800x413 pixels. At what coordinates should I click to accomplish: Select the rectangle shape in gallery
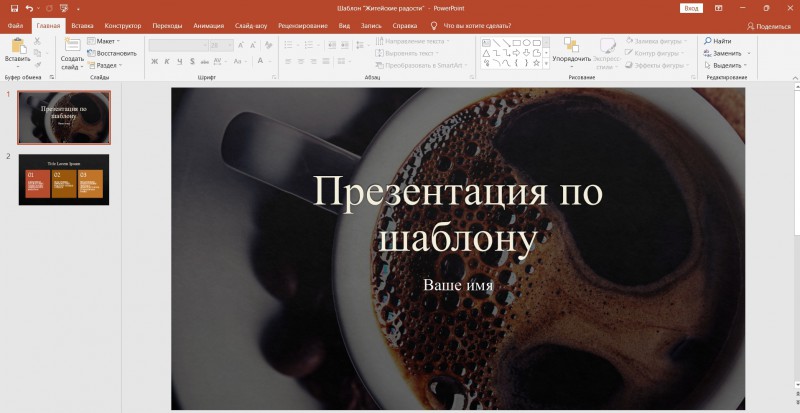pyautogui.click(x=516, y=42)
